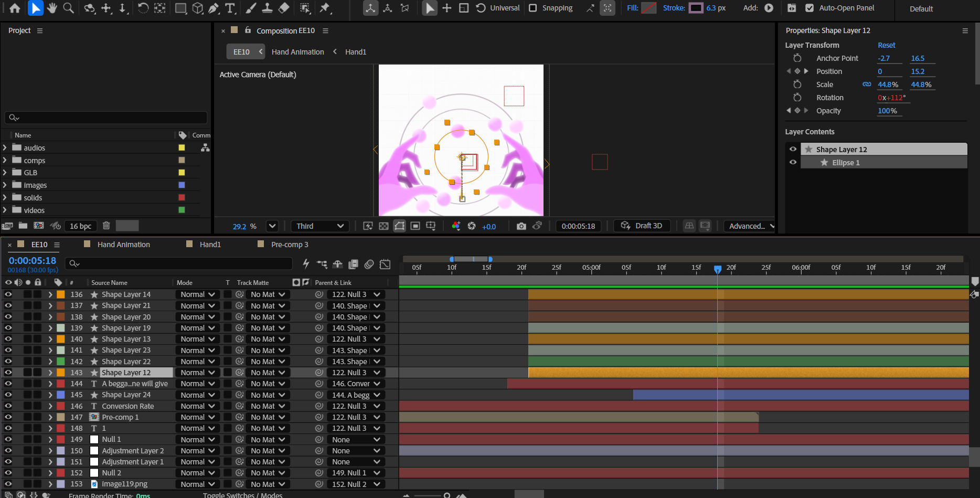The image size is (980, 498).
Task: Click Reset in Layer Transform
Action: [886, 45]
